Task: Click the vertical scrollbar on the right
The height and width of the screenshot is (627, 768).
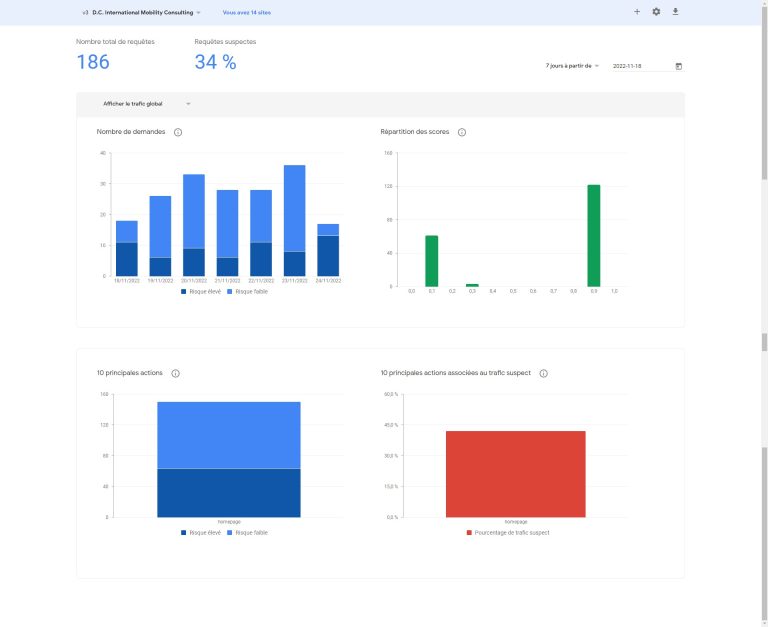Action: click(x=764, y=342)
